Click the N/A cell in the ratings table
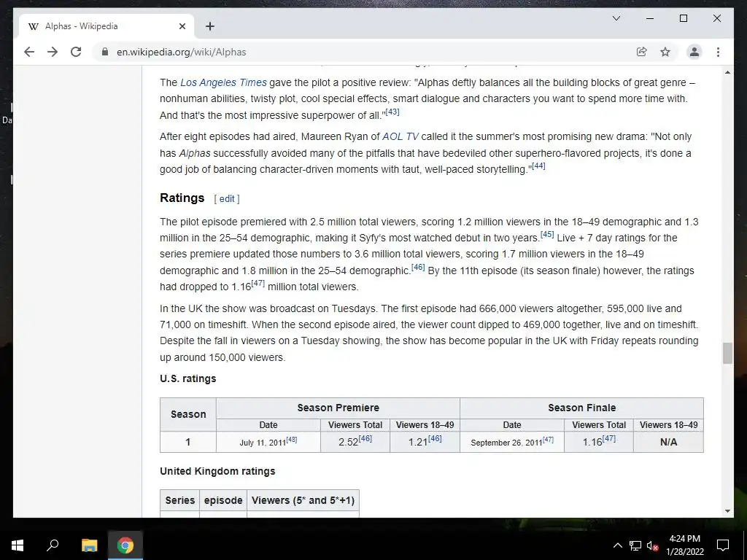The image size is (747, 560). 668,442
